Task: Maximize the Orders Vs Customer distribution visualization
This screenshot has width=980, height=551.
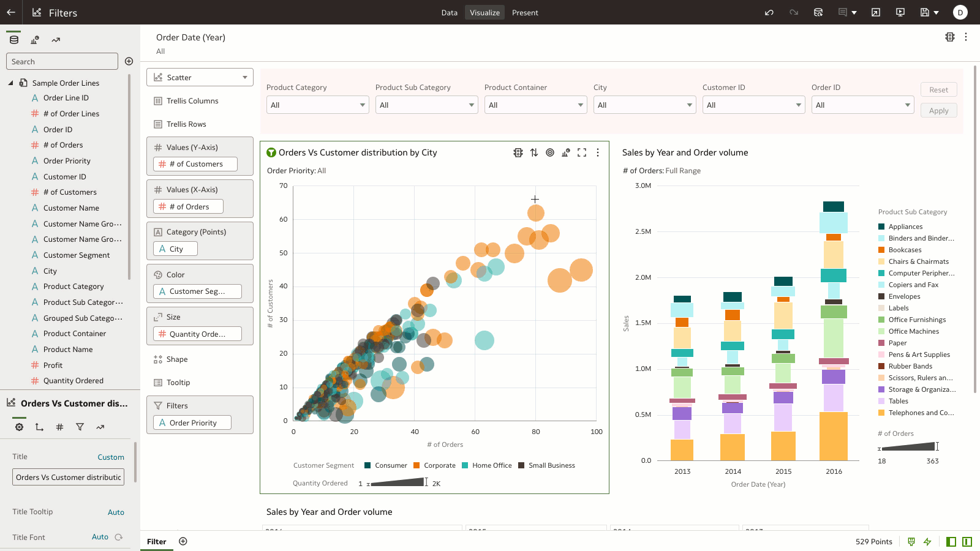Action: 581,152
